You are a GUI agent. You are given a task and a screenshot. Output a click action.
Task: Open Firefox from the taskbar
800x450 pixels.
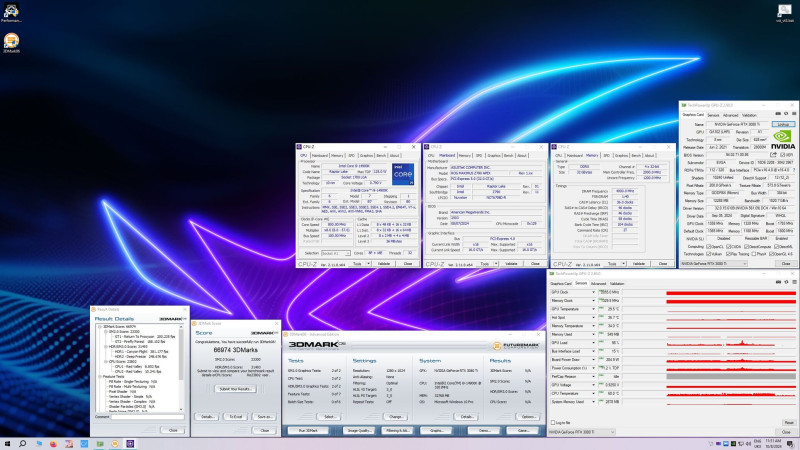pyautogui.click(x=53, y=444)
